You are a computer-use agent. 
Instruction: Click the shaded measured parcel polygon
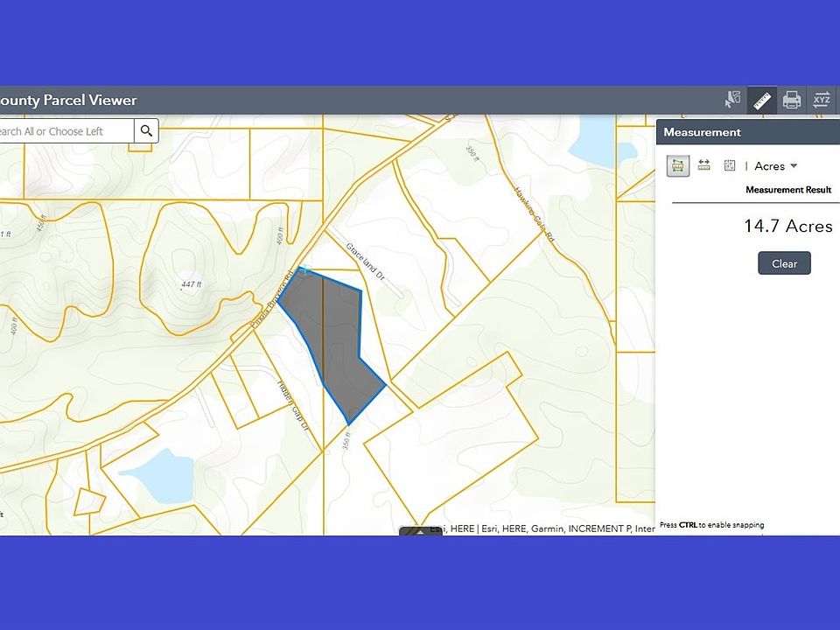[341, 341]
